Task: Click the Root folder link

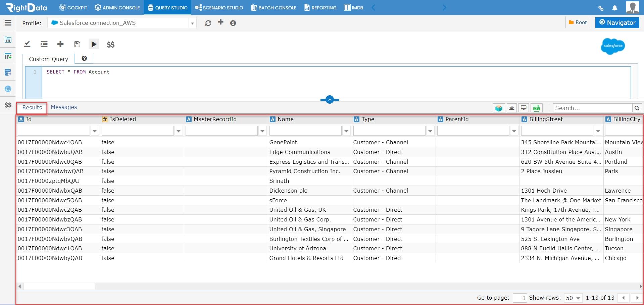Action: coord(578,22)
